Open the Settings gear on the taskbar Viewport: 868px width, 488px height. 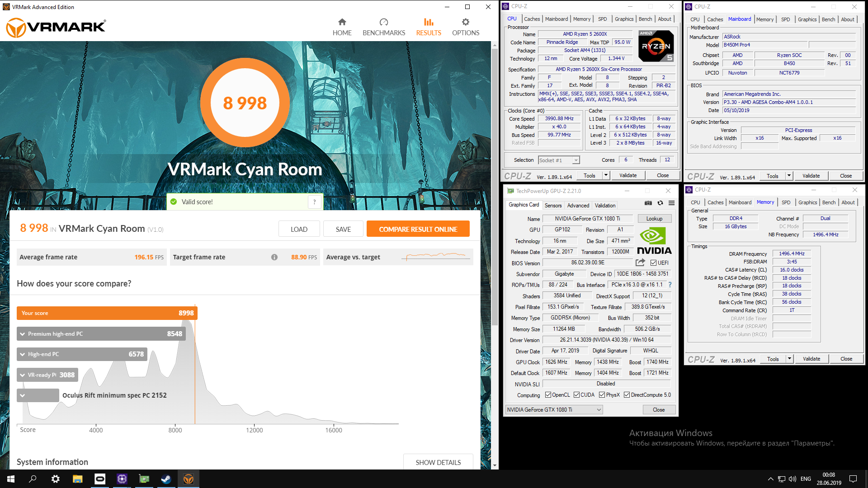[x=55, y=479]
